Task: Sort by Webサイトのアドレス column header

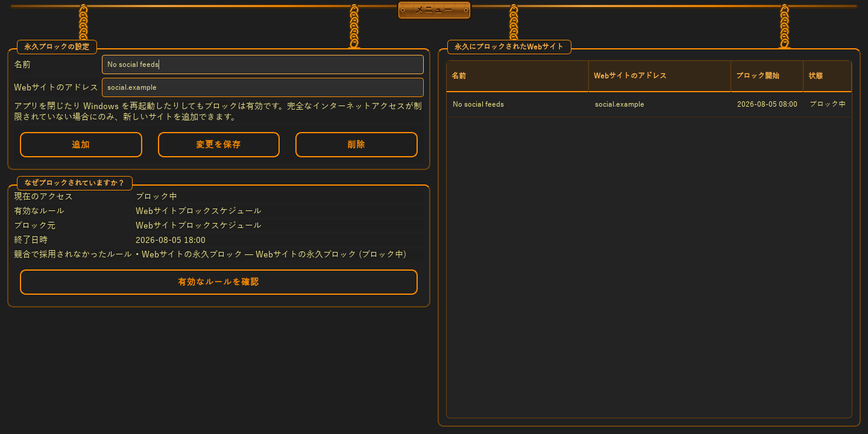Action: pyautogui.click(x=659, y=76)
